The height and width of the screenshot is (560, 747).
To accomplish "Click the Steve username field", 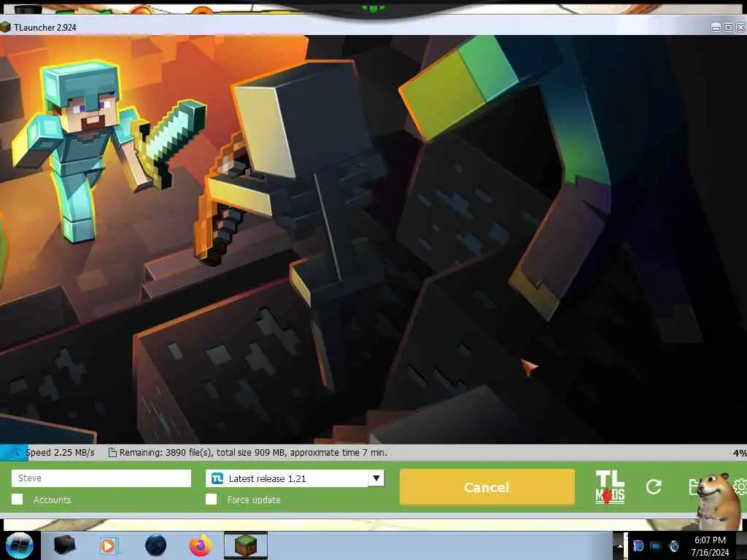I will click(x=101, y=478).
